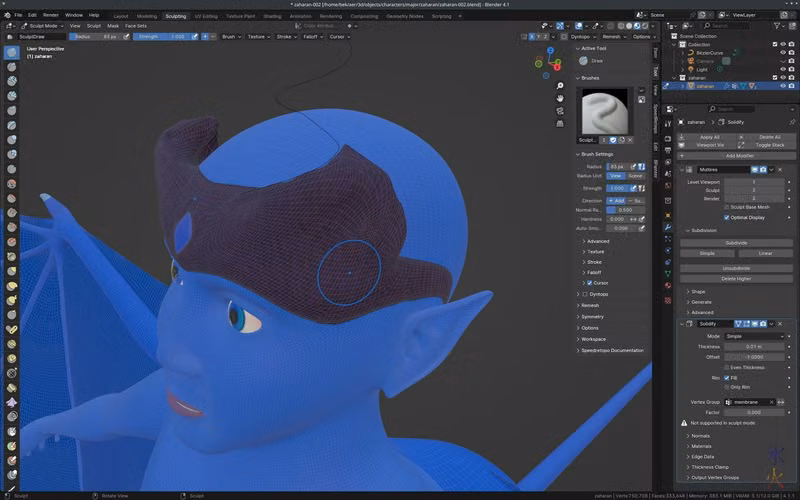The width and height of the screenshot is (800, 500).
Task: Enable the Dyntopo checkbox in sidebar
Action: click(585, 294)
